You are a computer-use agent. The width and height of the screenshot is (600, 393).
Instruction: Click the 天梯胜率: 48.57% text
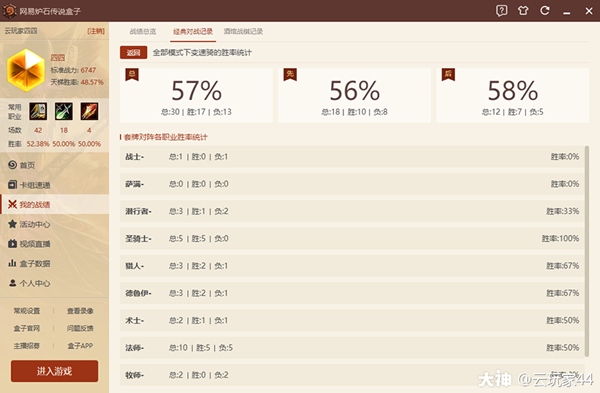tap(77, 82)
